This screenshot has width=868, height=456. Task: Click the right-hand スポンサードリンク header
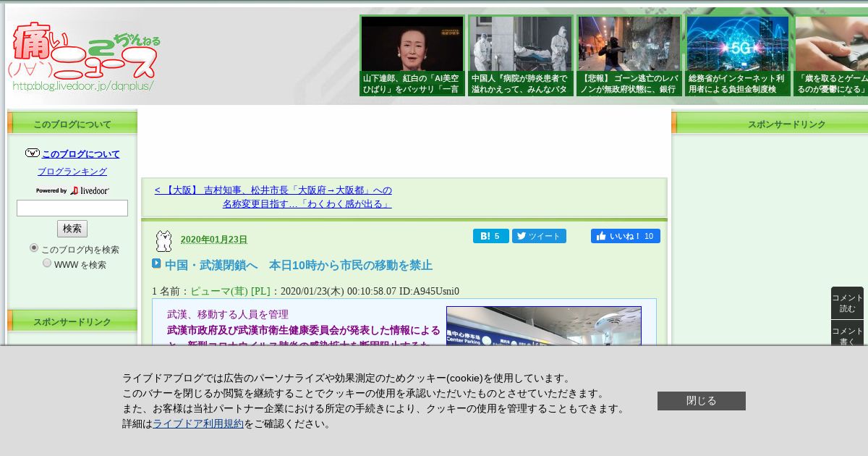click(x=770, y=124)
